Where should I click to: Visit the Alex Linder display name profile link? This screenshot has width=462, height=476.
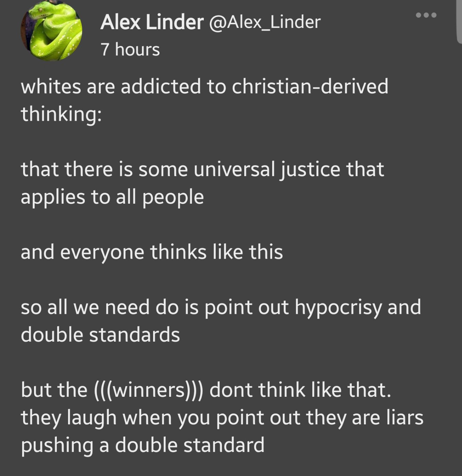[152, 22]
